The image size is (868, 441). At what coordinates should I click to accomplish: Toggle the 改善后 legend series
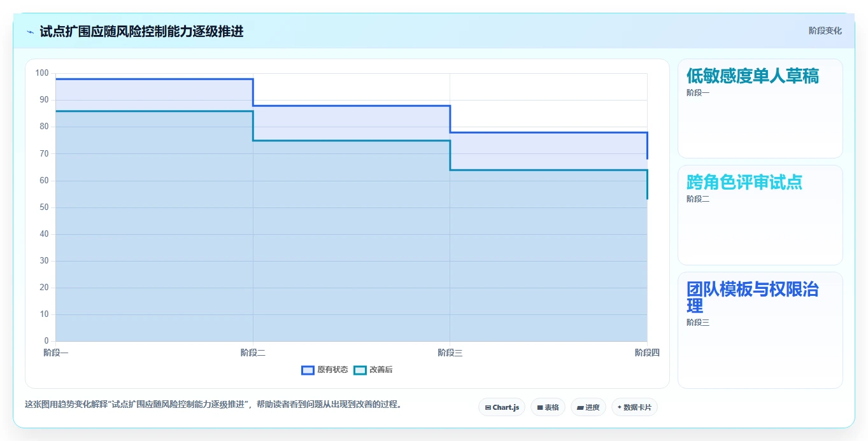(373, 370)
